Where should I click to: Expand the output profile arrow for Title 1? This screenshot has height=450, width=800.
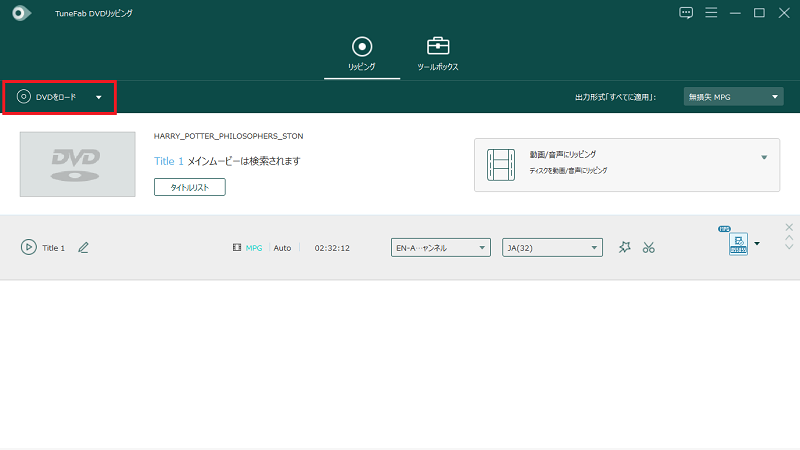tap(757, 243)
